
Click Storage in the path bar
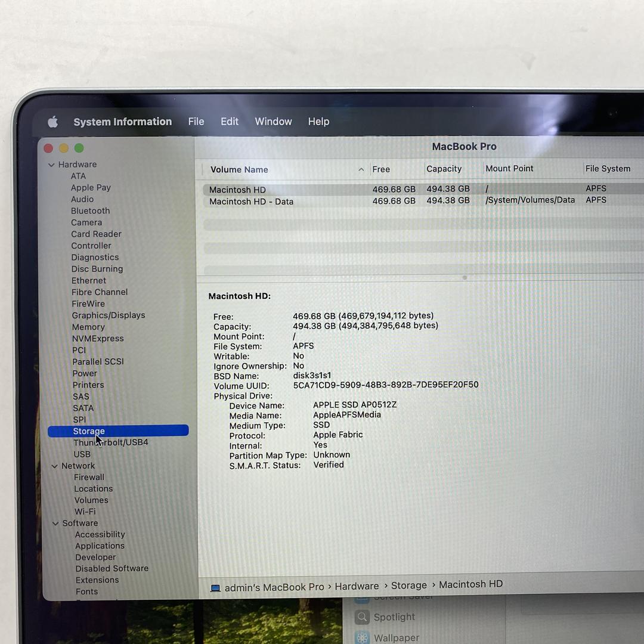pos(408,586)
